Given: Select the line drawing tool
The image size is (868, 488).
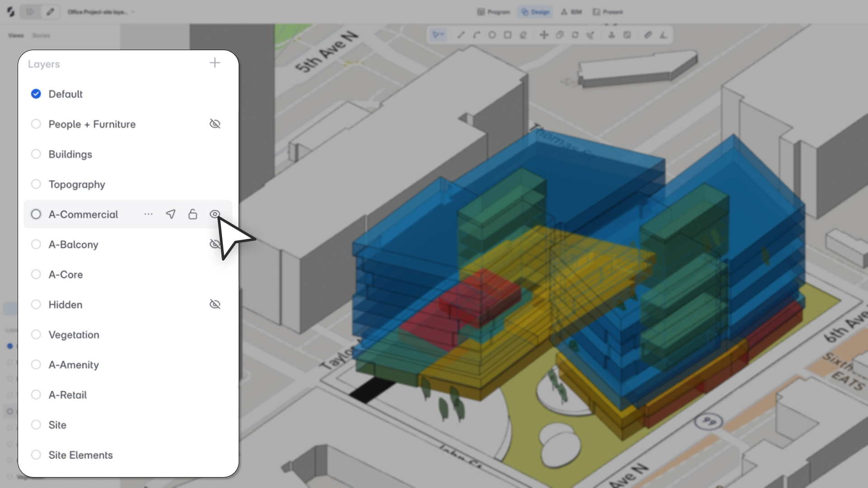Looking at the screenshot, I should [x=461, y=35].
